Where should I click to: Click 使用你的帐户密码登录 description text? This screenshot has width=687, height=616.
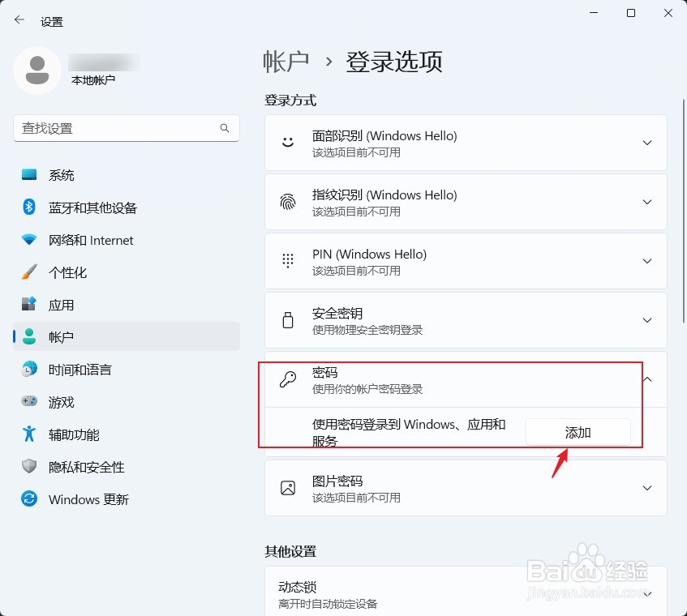click(367, 389)
